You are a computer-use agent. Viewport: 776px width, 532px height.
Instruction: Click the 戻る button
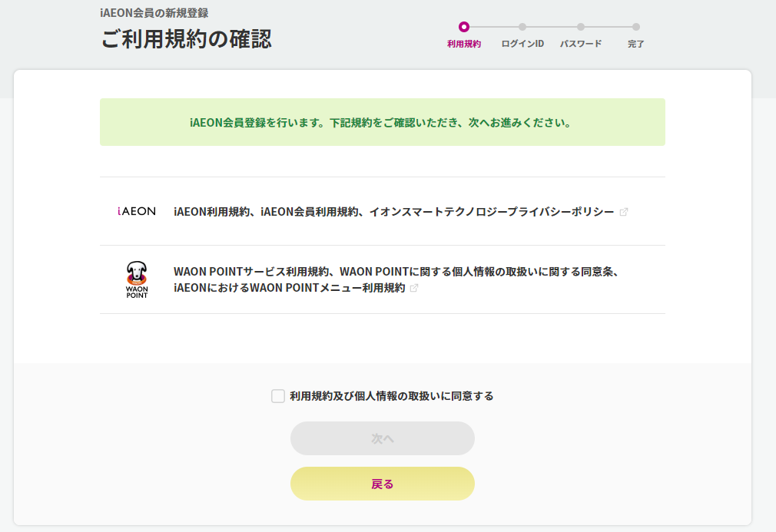[x=383, y=484]
